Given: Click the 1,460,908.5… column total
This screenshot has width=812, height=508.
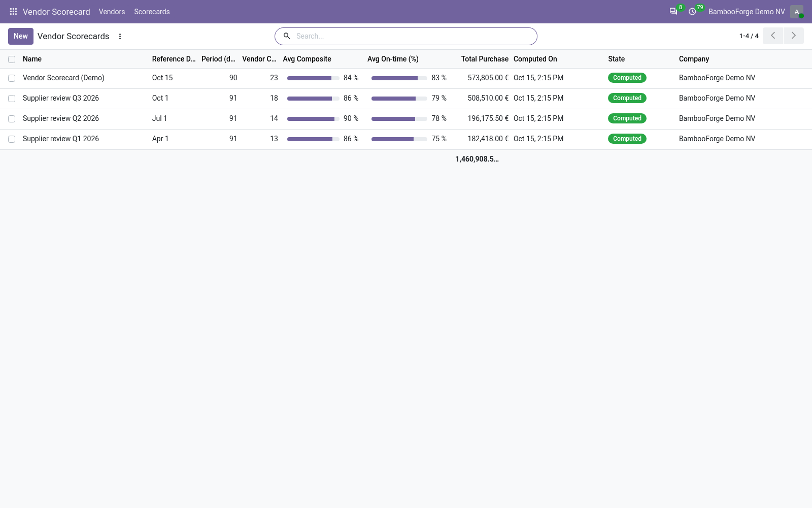Looking at the screenshot, I should [477, 159].
